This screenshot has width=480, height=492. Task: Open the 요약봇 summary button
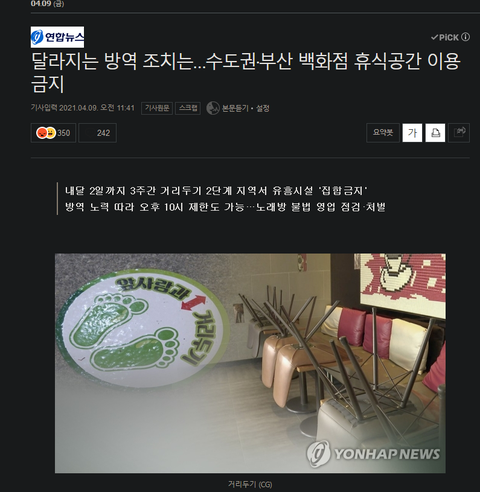click(x=383, y=133)
